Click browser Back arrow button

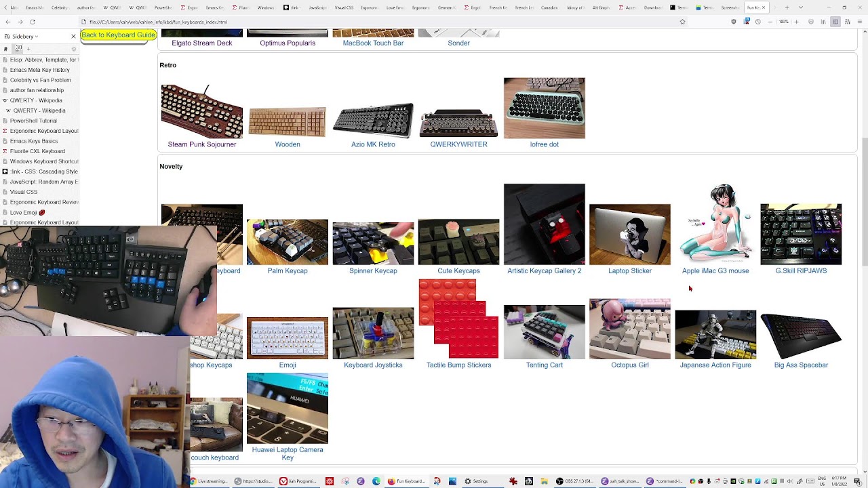point(7,22)
